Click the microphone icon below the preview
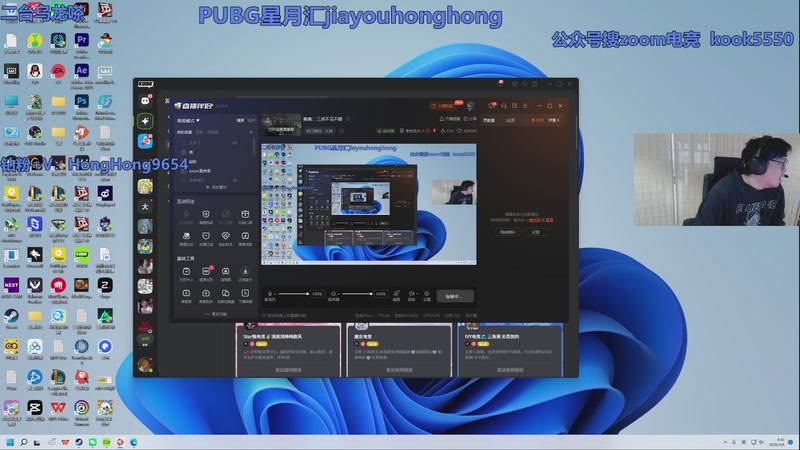 point(270,294)
